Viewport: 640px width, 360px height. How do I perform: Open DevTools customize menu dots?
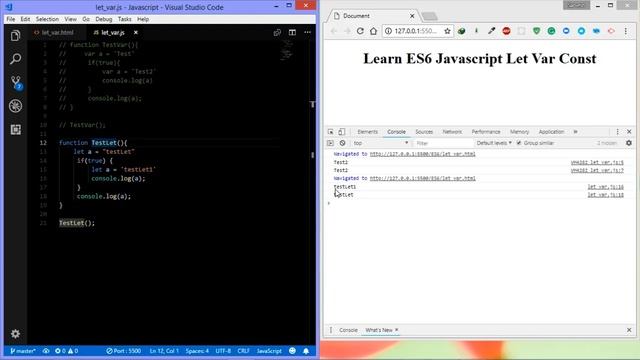click(617, 132)
